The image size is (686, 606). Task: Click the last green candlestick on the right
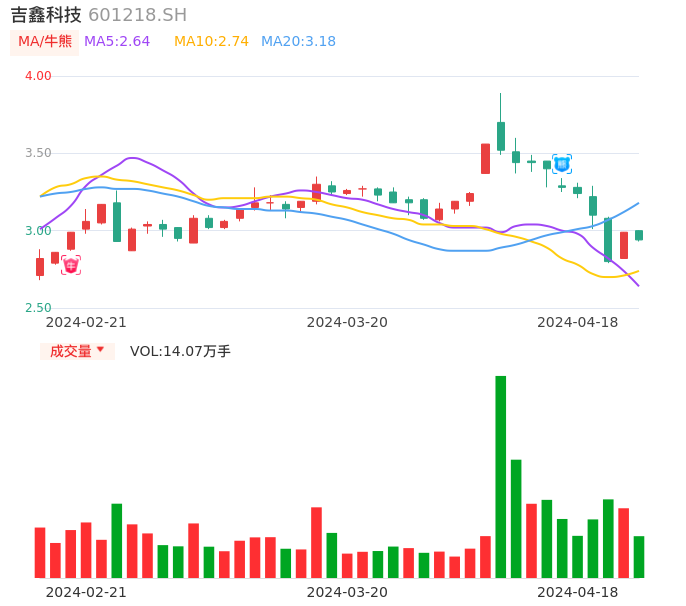(639, 235)
